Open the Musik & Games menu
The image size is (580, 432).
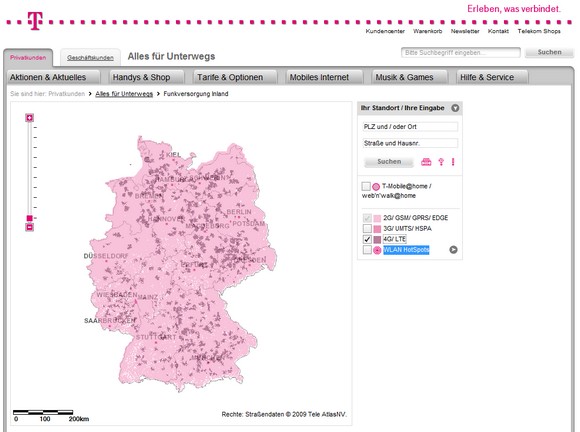pyautogui.click(x=410, y=77)
